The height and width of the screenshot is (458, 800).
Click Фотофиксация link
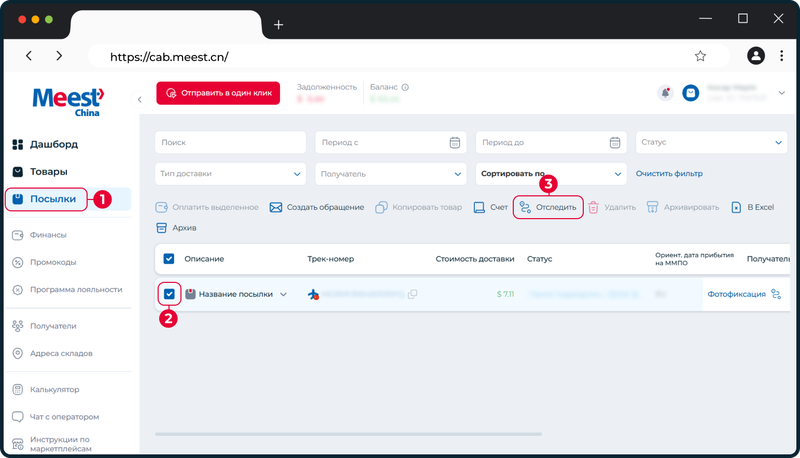[736, 294]
